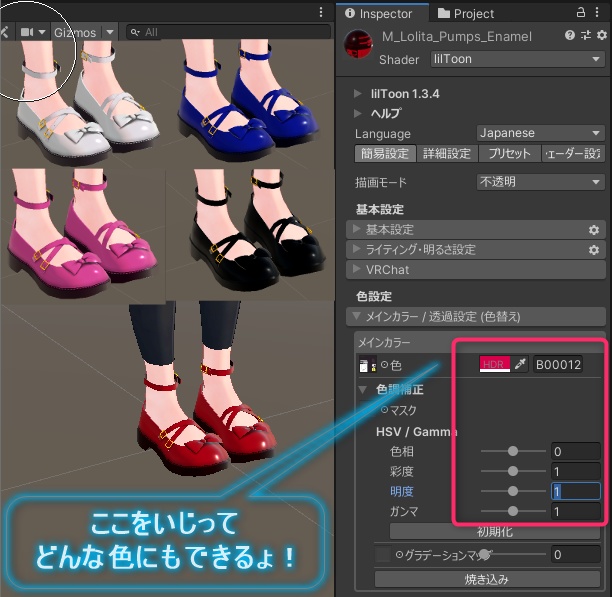Switch to the Project tab
Viewport: 612px width, 597px height.
click(466, 14)
